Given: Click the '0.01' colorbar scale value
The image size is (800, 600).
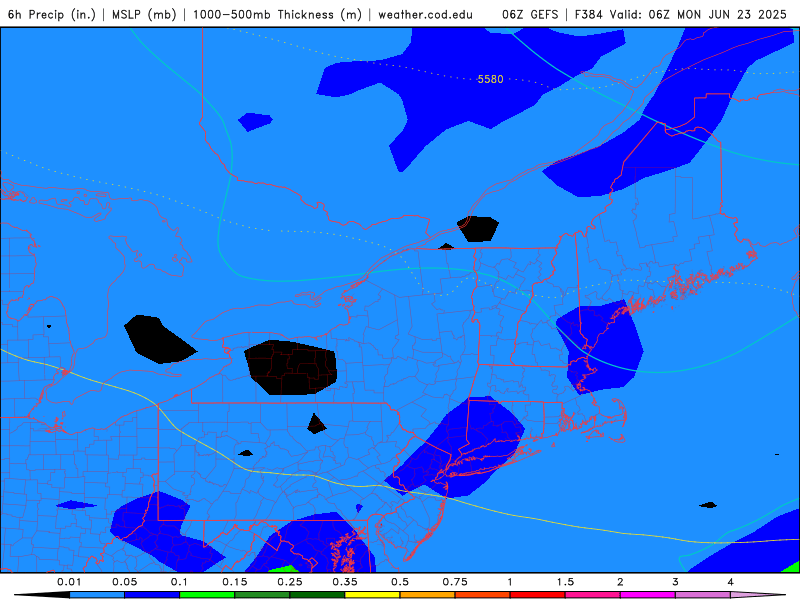Looking at the screenshot, I should pyautogui.click(x=69, y=582).
